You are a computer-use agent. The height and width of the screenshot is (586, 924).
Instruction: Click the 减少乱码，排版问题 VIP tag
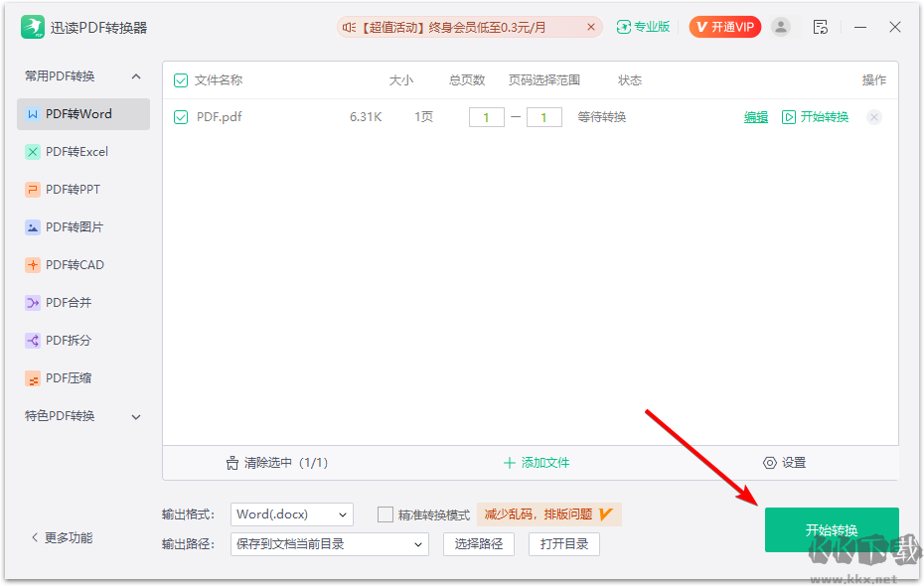click(548, 514)
